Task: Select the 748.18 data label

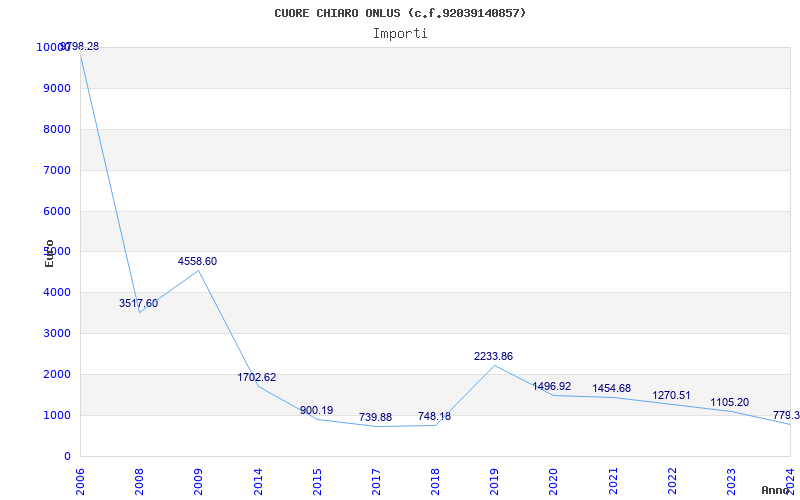Action: tap(434, 416)
